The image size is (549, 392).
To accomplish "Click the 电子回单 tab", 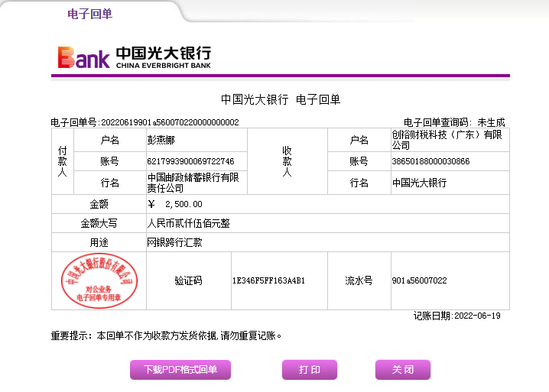I will [x=90, y=14].
